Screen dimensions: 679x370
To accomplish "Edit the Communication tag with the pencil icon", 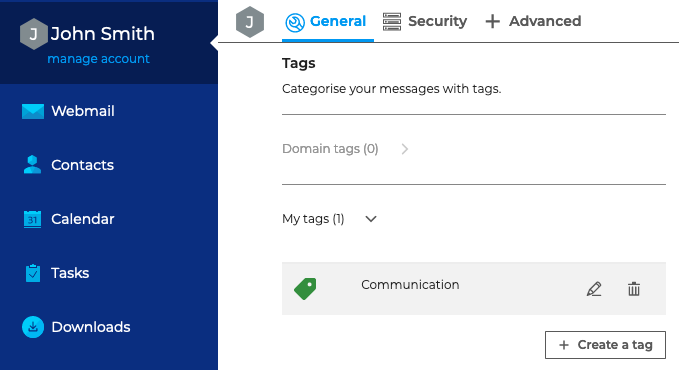I will coord(594,289).
